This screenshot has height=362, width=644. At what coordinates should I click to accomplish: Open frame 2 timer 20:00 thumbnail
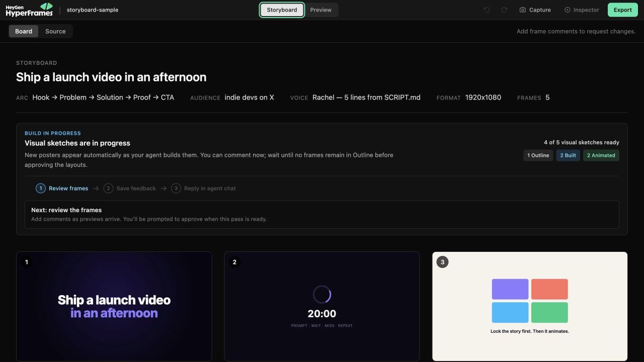tap(322, 306)
